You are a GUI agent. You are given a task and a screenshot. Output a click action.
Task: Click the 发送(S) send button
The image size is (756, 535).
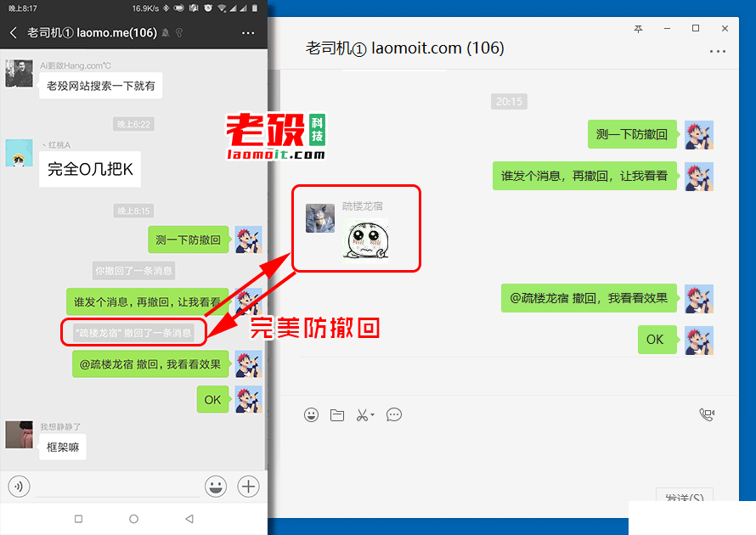point(684,495)
